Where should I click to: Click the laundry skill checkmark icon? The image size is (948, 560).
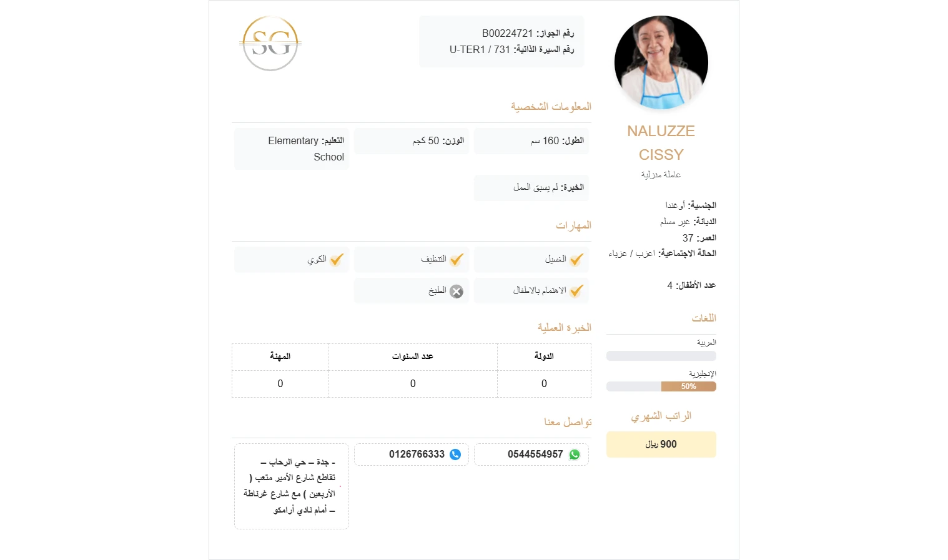(x=576, y=260)
